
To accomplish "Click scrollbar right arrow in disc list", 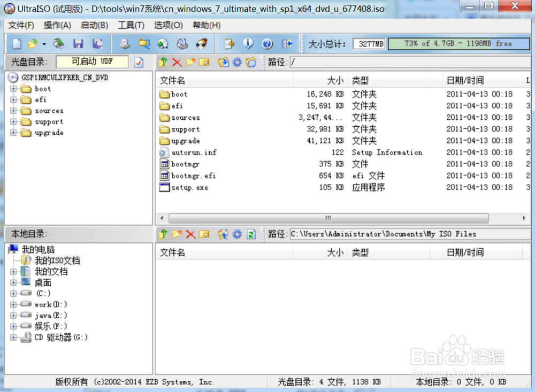I will (x=524, y=218).
